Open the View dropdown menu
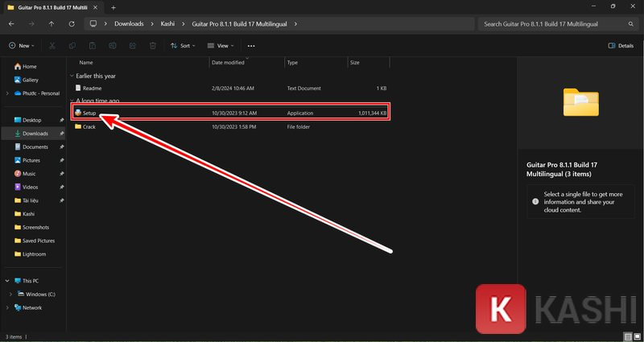The width and height of the screenshot is (644, 342). point(221,46)
